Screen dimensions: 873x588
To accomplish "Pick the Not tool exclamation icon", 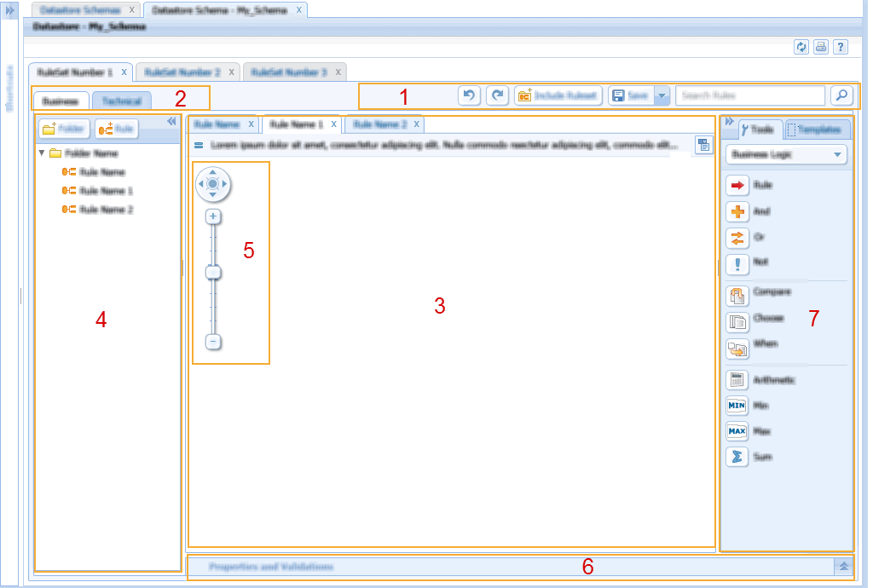I will (x=737, y=264).
